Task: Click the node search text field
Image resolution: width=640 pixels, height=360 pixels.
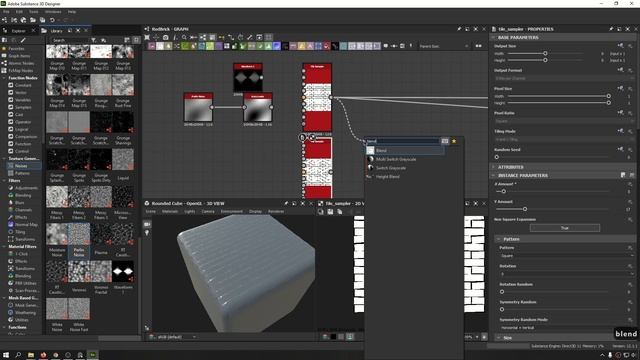Action: click(402, 141)
